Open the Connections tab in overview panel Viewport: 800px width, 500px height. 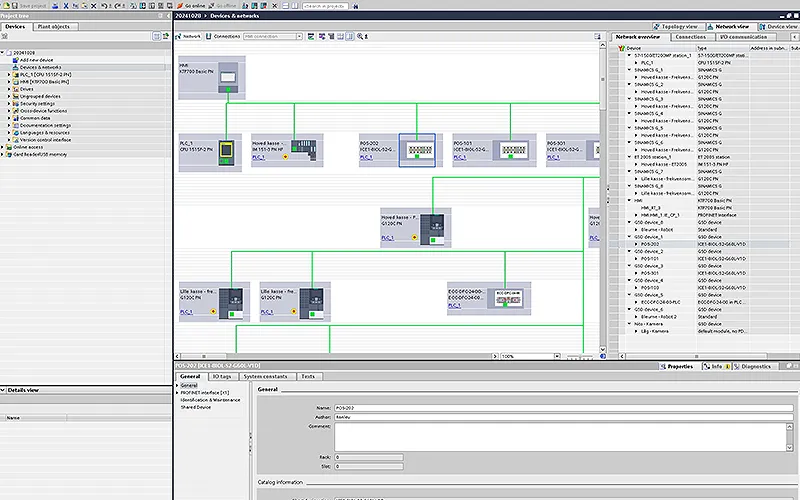coord(691,37)
